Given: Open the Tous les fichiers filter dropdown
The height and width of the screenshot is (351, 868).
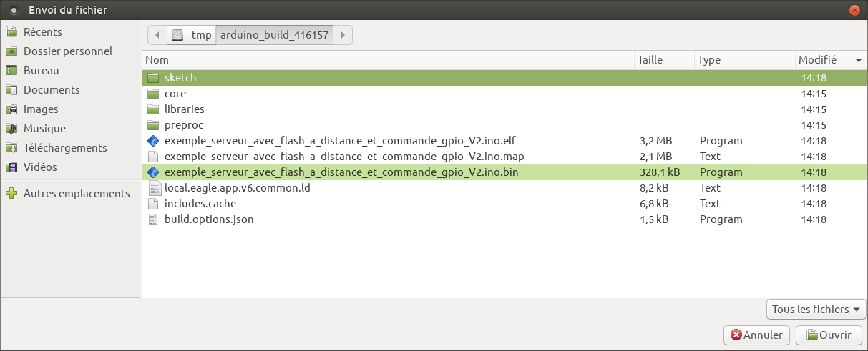Looking at the screenshot, I should [816, 310].
